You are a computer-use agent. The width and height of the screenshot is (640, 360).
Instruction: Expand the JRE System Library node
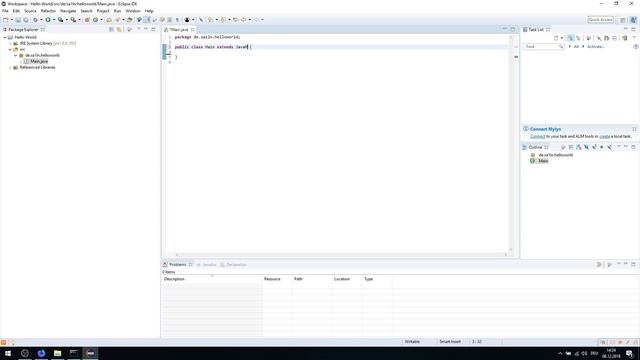pos(10,43)
